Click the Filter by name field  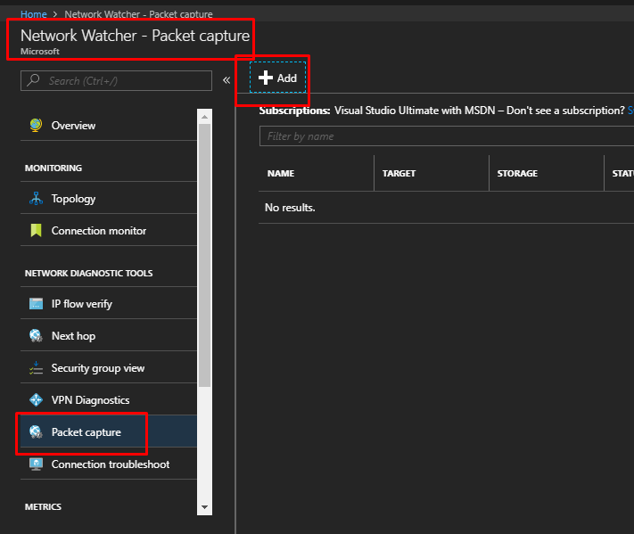pyautogui.click(x=445, y=136)
